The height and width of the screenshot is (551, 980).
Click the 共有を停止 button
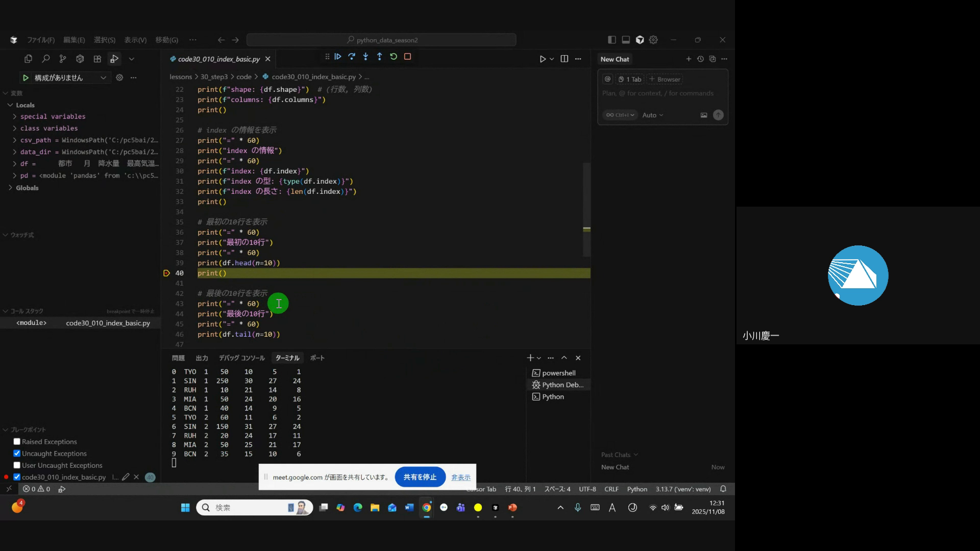coord(420,477)
